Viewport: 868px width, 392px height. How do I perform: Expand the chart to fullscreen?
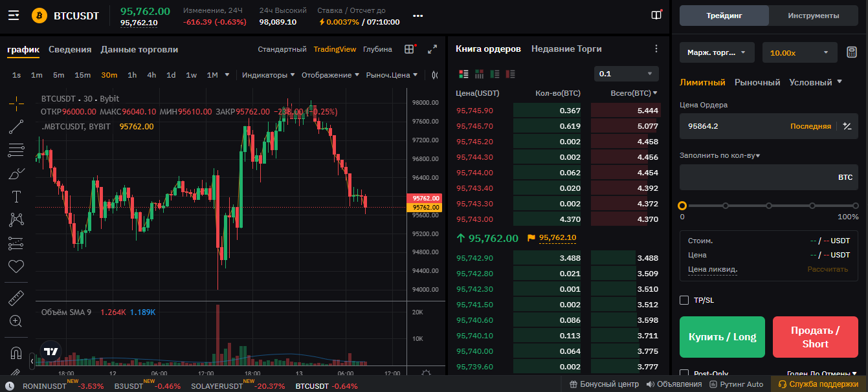coord(433,49)
